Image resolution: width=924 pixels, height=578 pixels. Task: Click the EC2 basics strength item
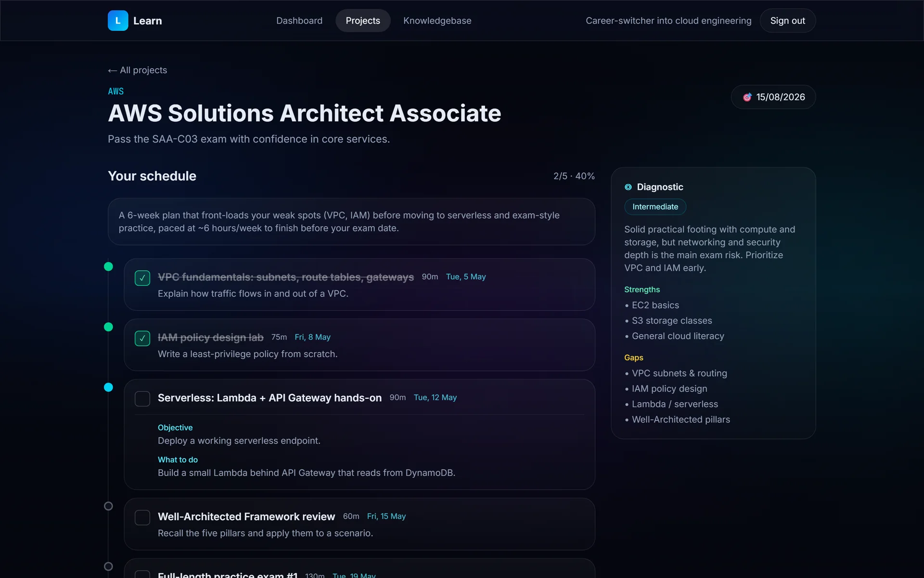pos(655,305)
